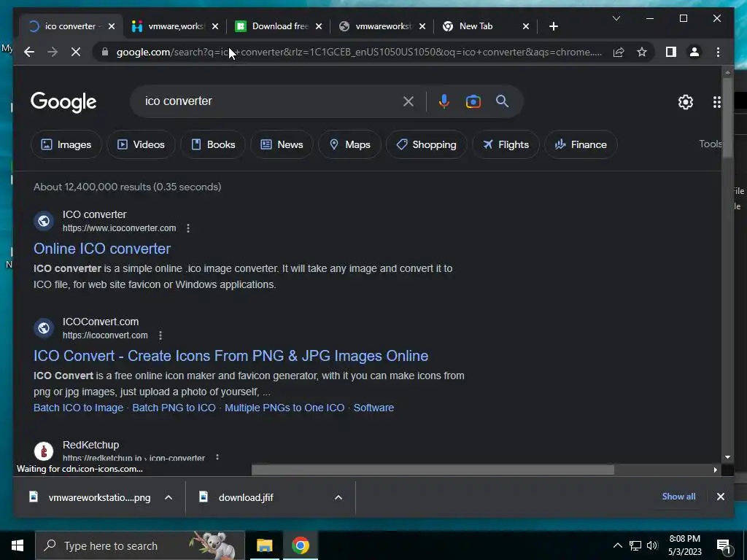
Task: Close the Download free tab
Action: (319, 26)
